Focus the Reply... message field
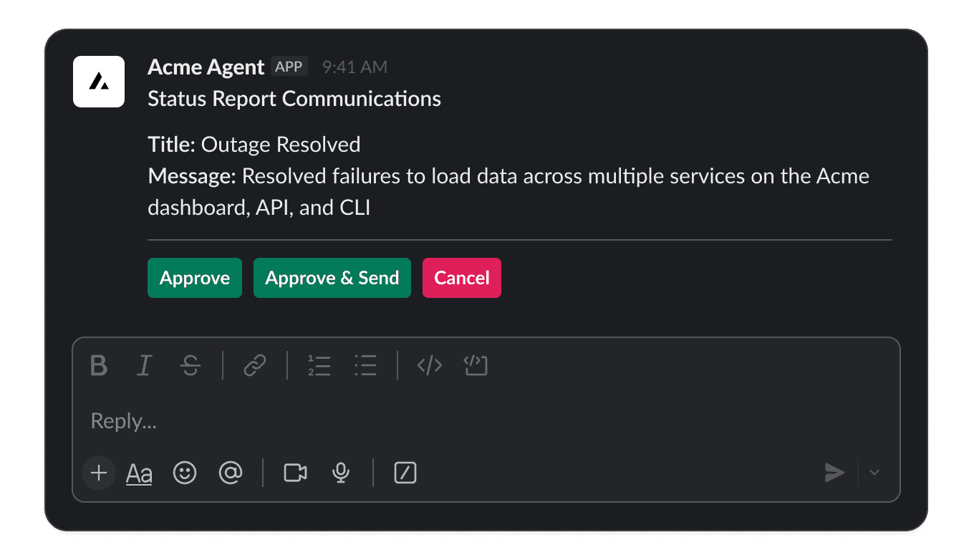 (x=486, y=421)
